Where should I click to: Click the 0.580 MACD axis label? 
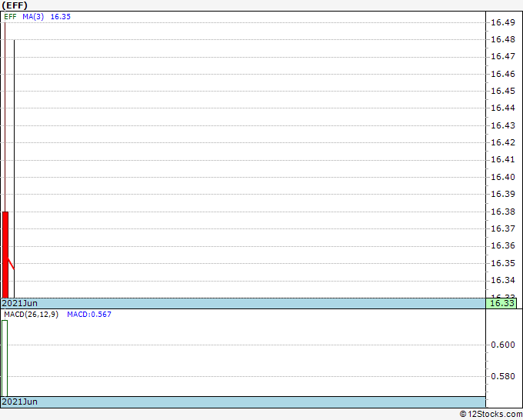(503, 376)
